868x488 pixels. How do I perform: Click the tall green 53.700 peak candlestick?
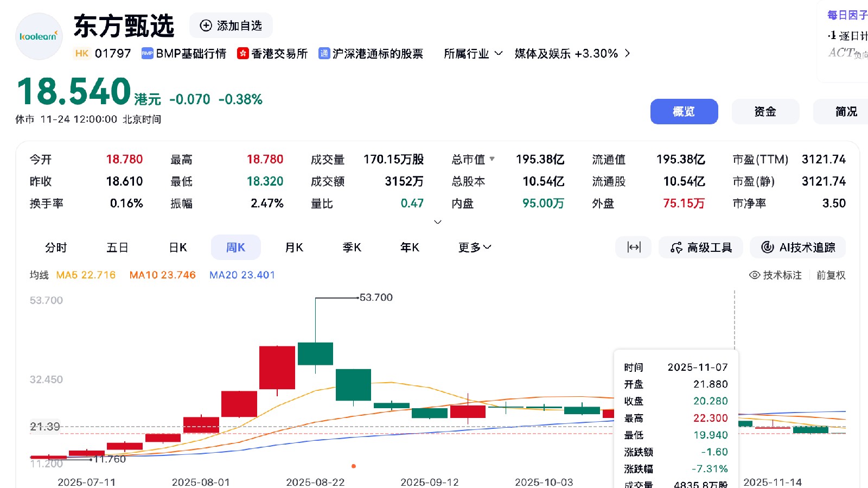(x=315, y=353)
